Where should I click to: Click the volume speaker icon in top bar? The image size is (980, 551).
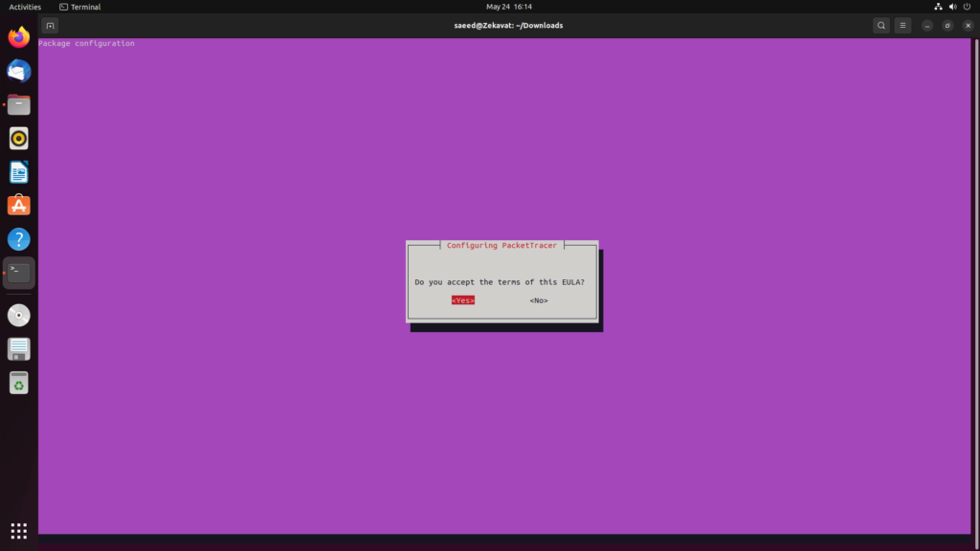(x=952, y=7)
